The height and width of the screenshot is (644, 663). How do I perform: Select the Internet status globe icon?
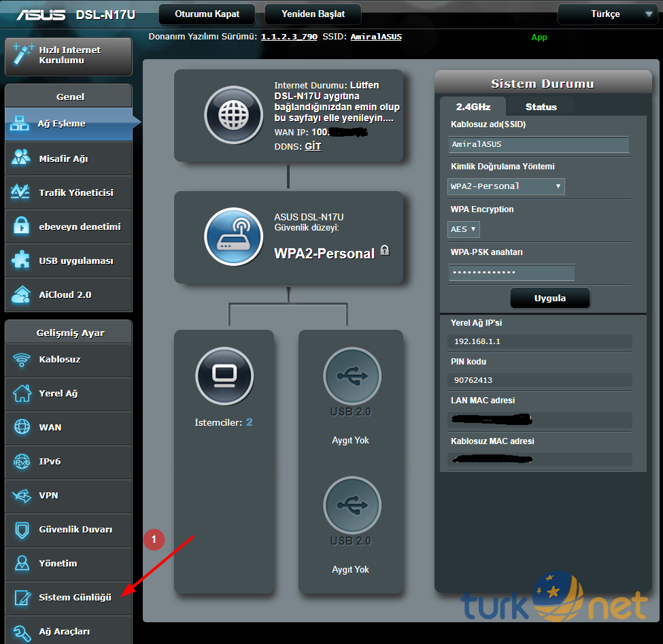point(233,115)
